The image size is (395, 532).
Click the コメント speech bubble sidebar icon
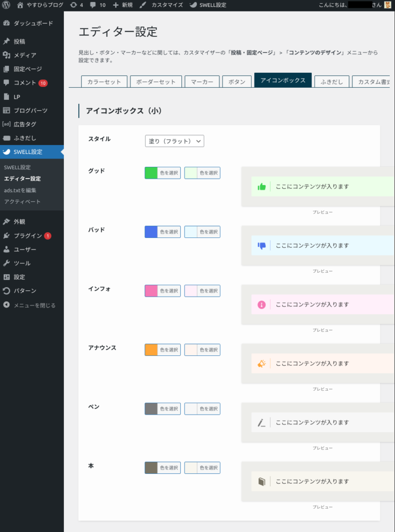6,83
